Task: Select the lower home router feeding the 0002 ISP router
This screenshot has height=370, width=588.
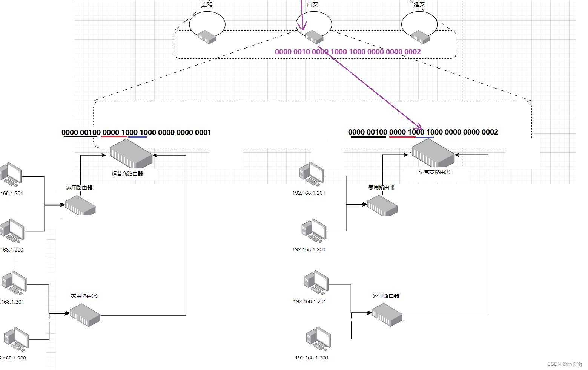Action: tap(387, 315)
